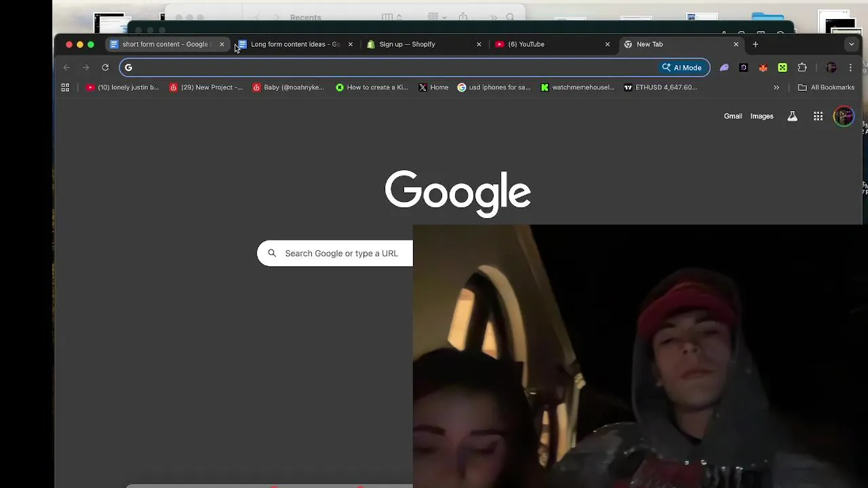Open the All Bookmarks folder
Image resolution: width=868 pixels, height=488 pixels.
[826, 87]
